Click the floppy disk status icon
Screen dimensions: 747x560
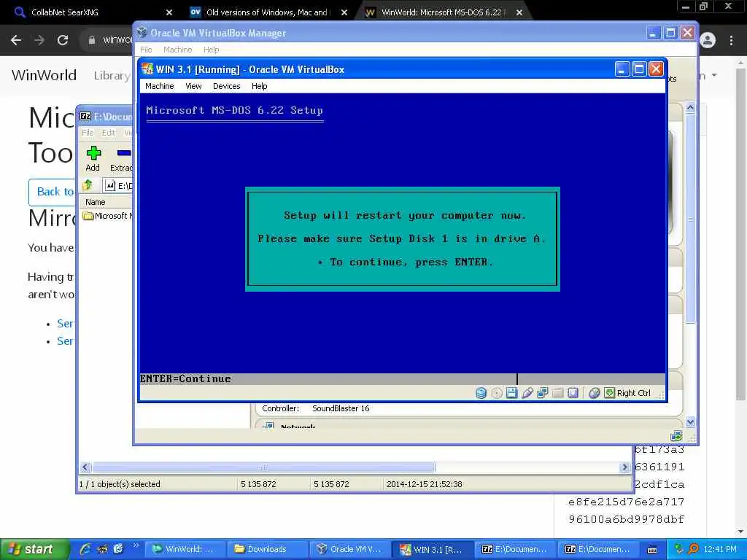click(511, 393)
